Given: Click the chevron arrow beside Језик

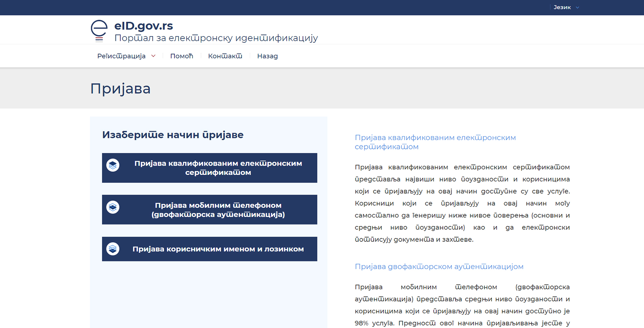Looking at the screenshot, I should point(577,8).
